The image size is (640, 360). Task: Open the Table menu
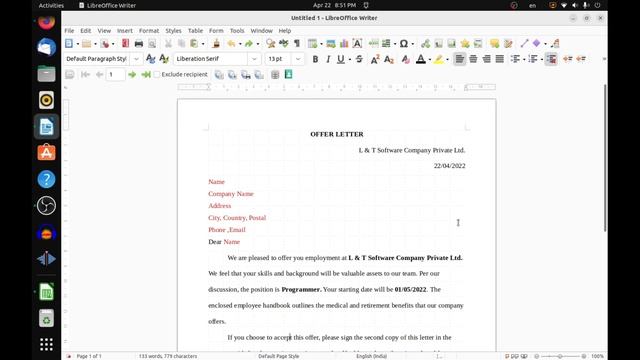(195, 31)
